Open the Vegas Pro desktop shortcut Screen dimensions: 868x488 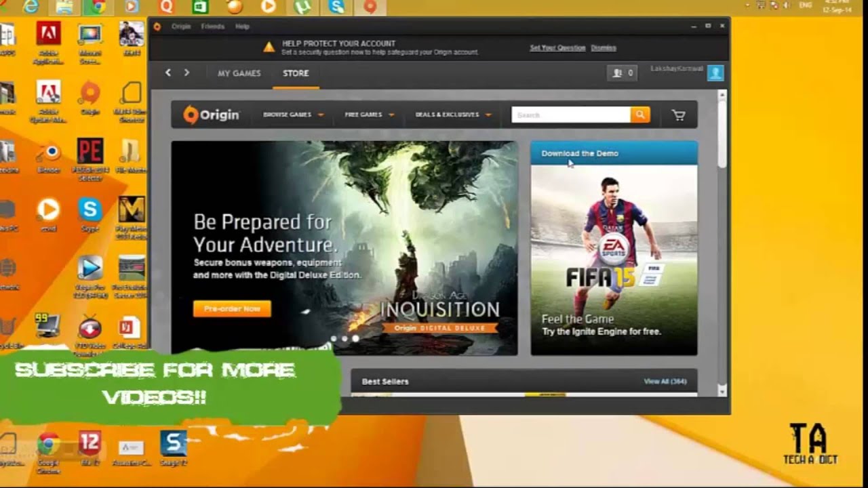pos(90,277)
